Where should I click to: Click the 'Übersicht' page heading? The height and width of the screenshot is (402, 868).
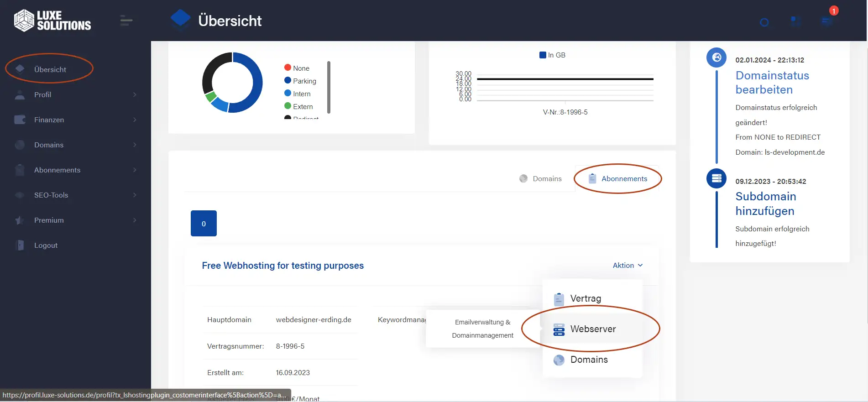tap(230, 21)
